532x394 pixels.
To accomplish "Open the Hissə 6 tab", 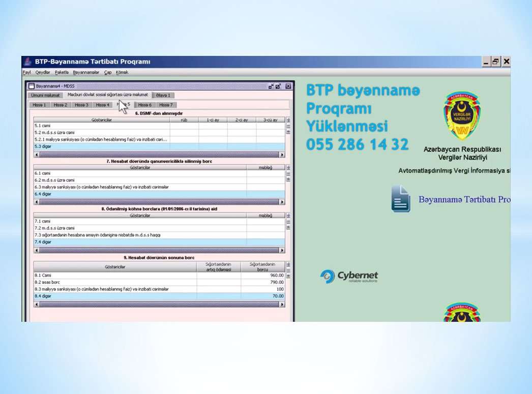I will coord(145,105).
